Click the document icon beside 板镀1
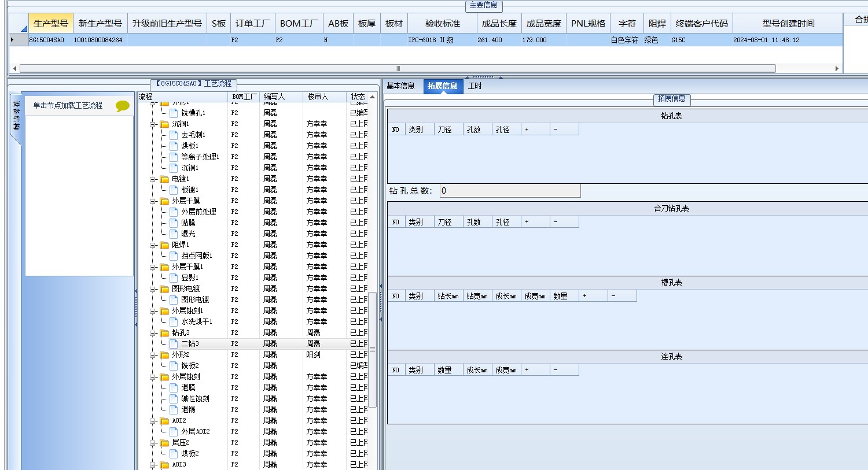 click(174, 190)
